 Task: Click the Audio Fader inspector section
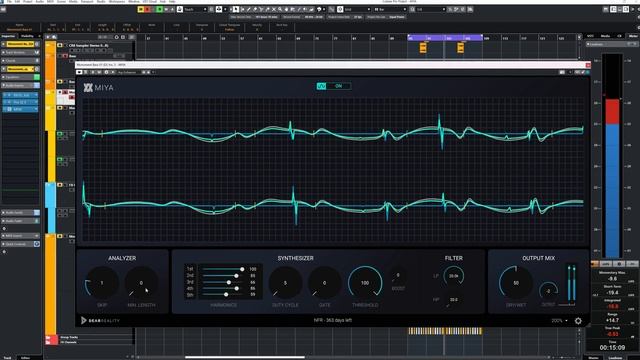(20, 221)
